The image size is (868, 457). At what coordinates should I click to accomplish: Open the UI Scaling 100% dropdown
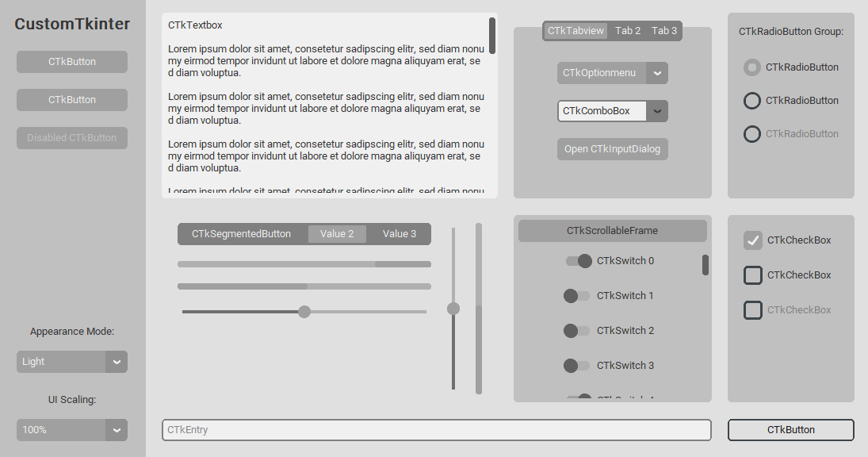click(x=72, y=430)
